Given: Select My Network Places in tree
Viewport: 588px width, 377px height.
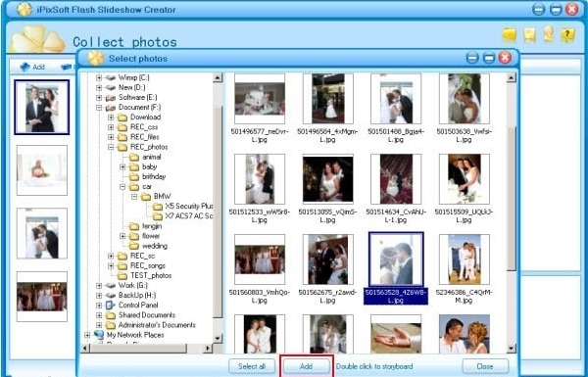Looking at the screenshot, I should (x=135, y=335).
